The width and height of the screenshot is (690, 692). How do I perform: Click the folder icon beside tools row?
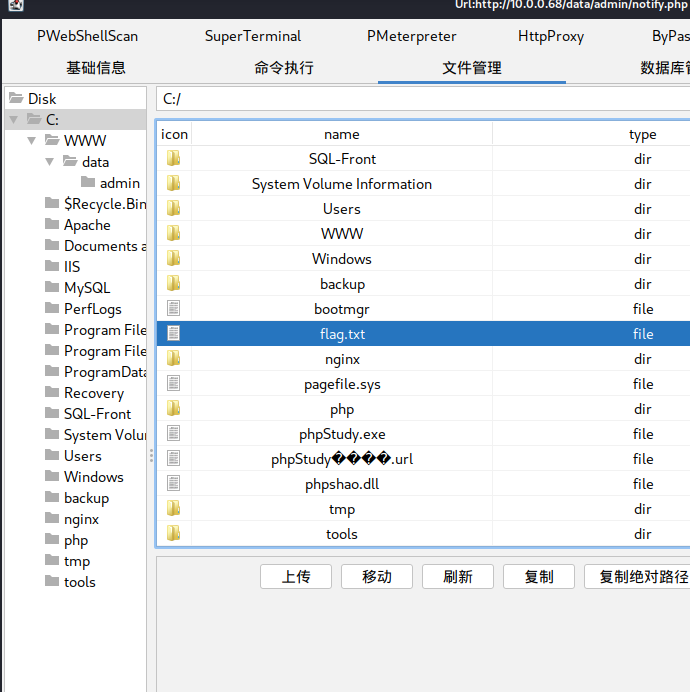[x=174, y=534]
